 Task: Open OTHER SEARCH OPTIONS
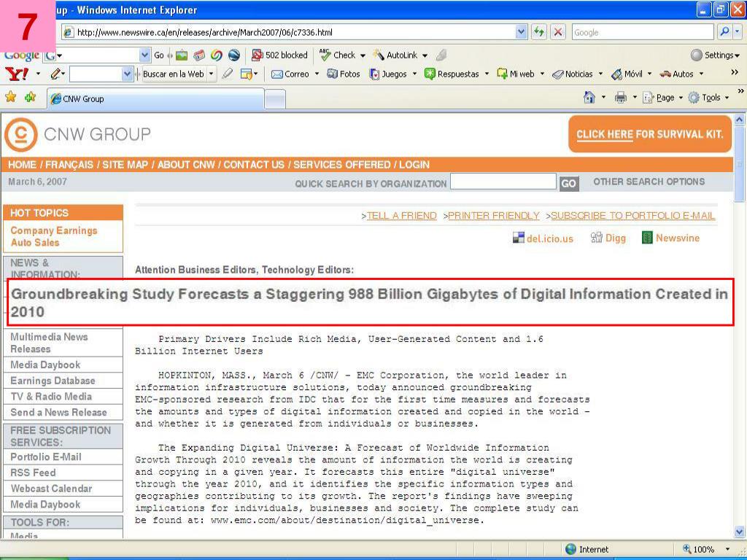coord(649,182)
